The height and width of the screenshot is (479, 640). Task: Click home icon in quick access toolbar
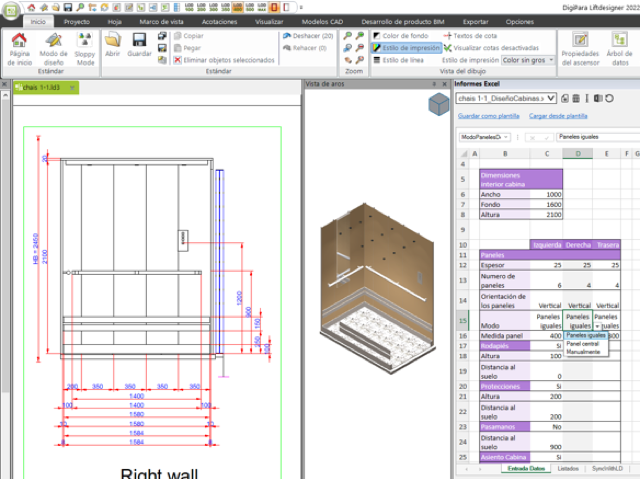coord(31,7)
